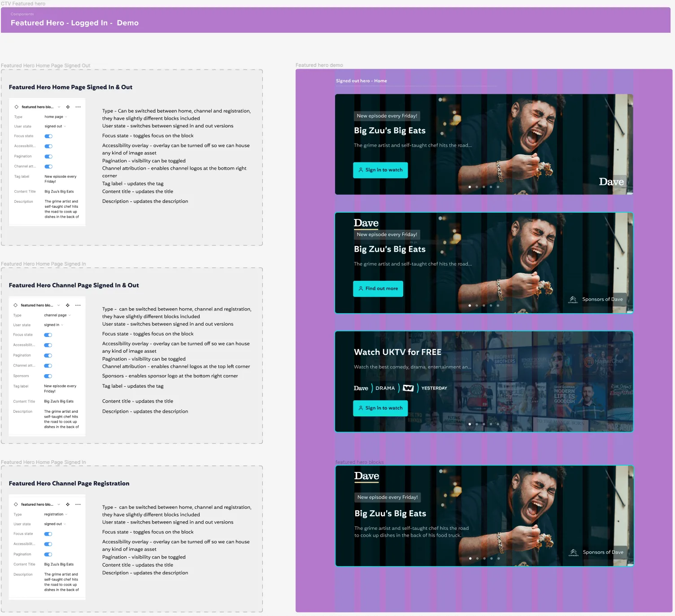Click go-to-main-component icon in Registration panel

tap(68, 504)
